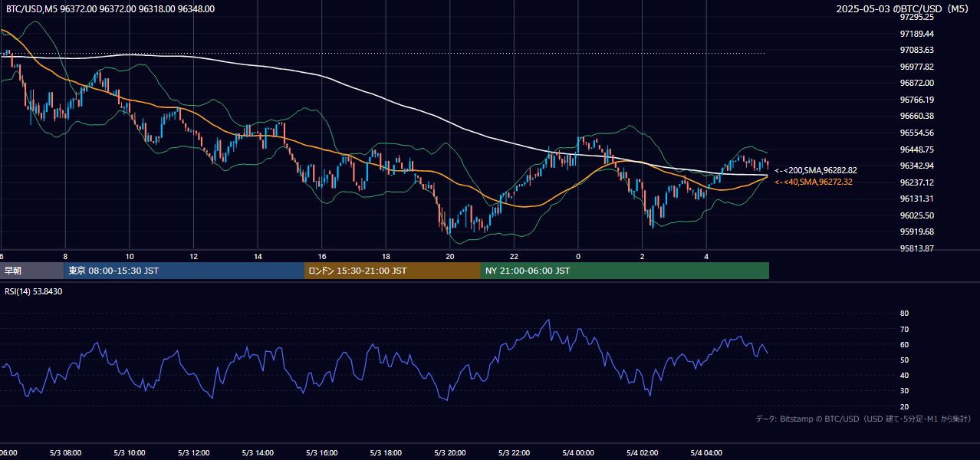
Task: Click the 5/3 22:00 date label
Action: click(x=515, y=453)
